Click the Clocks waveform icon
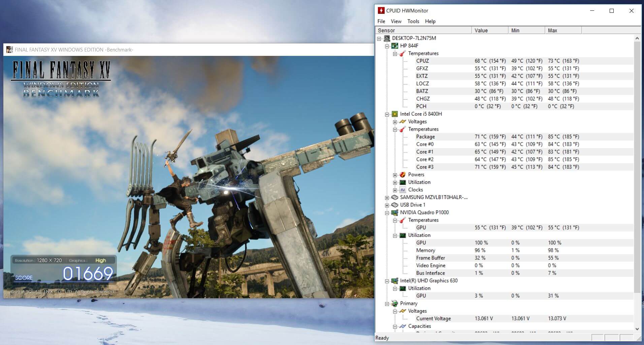 [402, 190]
